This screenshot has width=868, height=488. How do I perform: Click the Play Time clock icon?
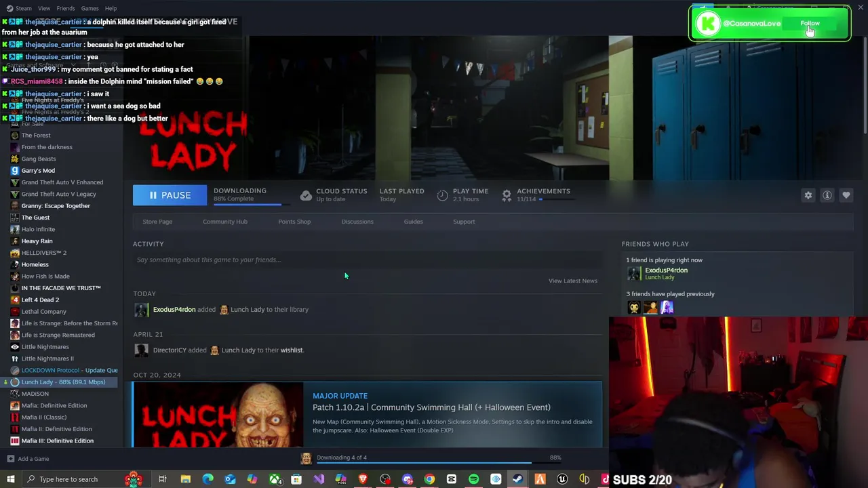pos(442,195)
